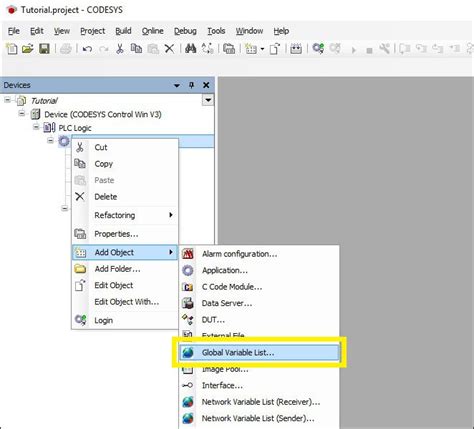Open the Devices panel dropdown arrow

(177, 86)
